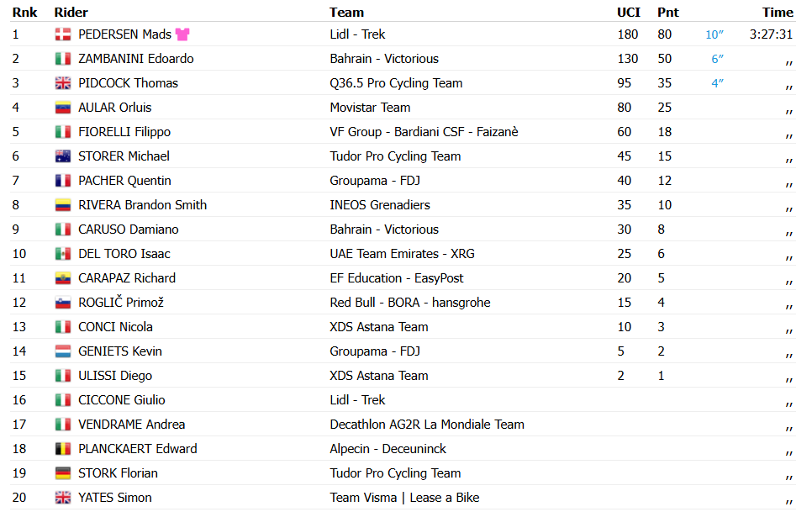Click the Time column header
This screenshot has height=512, width=812.
[x=778, y=12]
